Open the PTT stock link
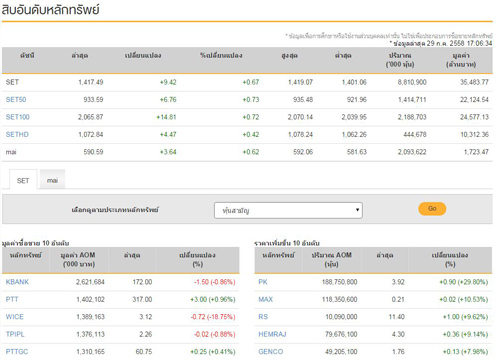The width and height of the screenshot is (500, 360). pos(12,299)
